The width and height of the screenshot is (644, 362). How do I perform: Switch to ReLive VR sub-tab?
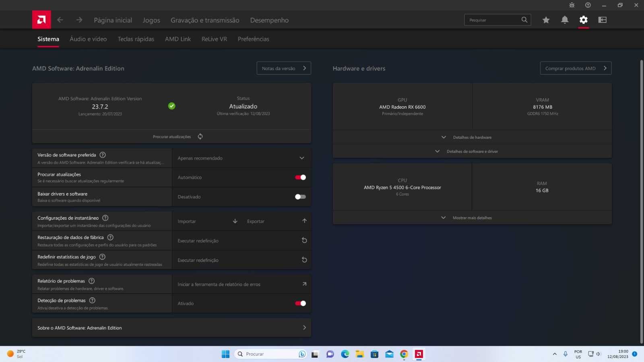[214, 39]
